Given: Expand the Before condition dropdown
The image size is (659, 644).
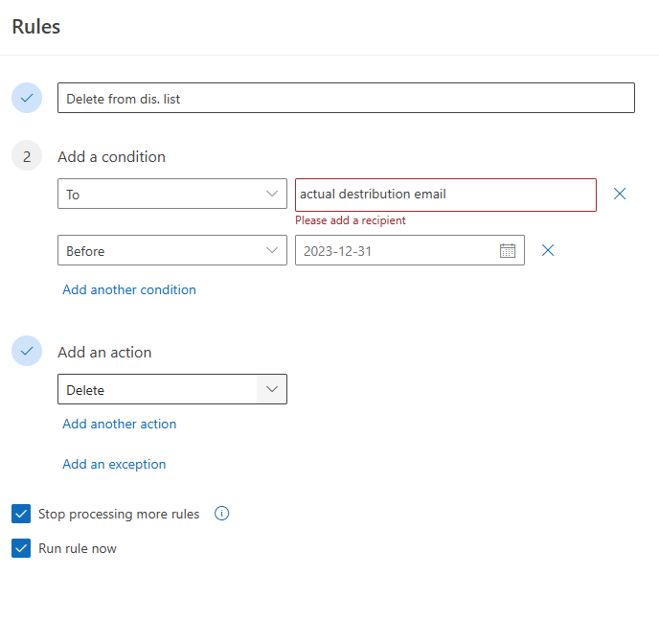Looking at the screenshot, I should pyautogui.click(x=172, y=250).
